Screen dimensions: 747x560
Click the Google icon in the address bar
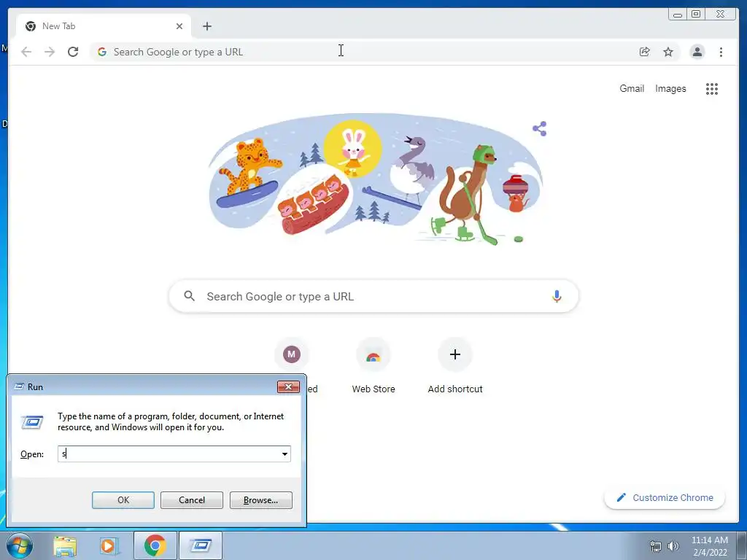coord(102,52)
